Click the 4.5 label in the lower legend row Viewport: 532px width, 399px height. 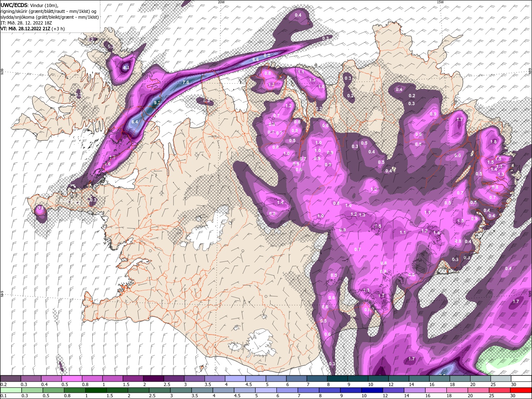click(x=237, y=396)
